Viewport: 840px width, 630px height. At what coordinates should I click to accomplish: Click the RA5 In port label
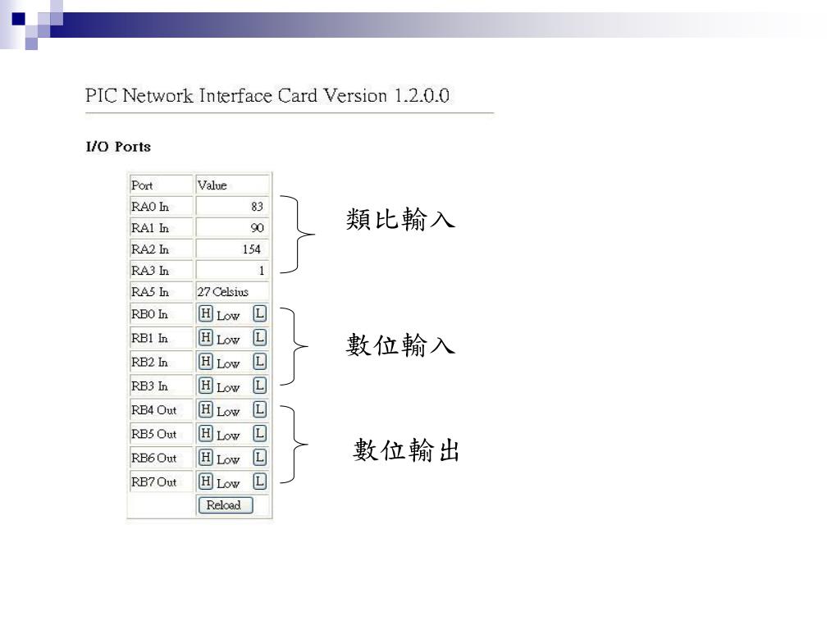click(150, 292)
